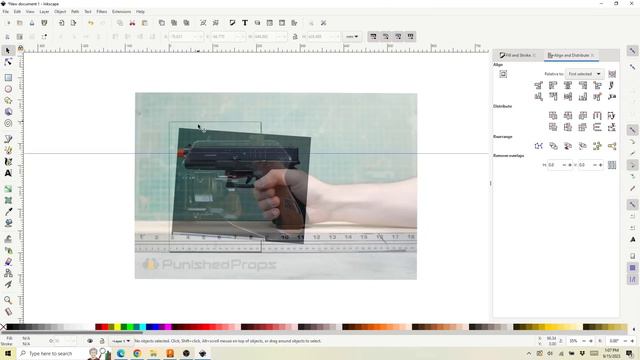Click the Import file icon
The height and width of the screenshot is (360, 640).
pos(61,23)
